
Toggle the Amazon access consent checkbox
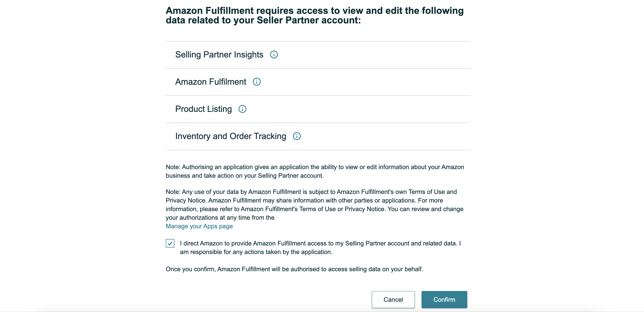pos(170,243)
